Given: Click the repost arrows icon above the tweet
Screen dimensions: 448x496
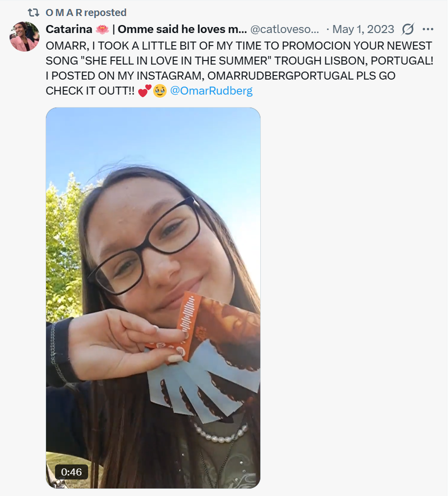Looking at the screenshot, I should (34, 13).
